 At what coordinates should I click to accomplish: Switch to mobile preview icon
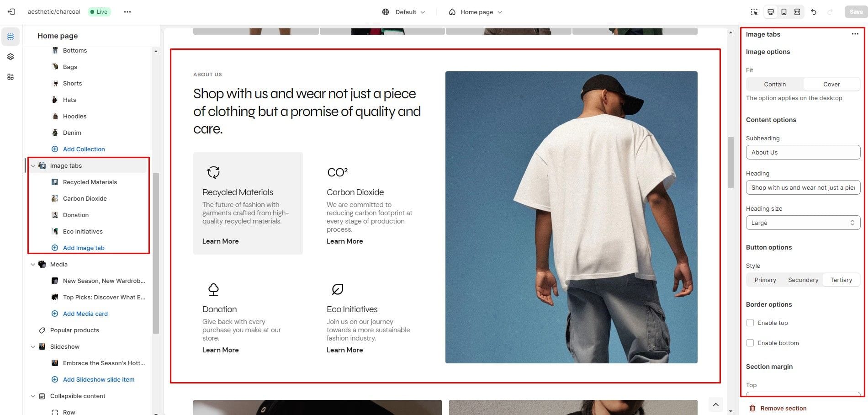tap(784, 12)
